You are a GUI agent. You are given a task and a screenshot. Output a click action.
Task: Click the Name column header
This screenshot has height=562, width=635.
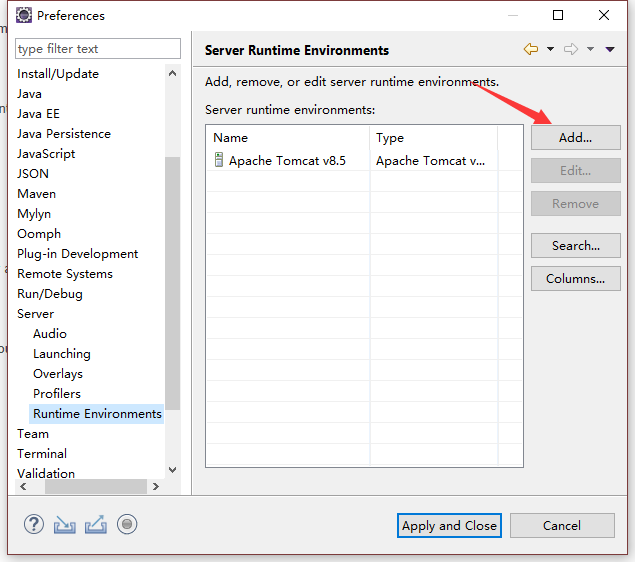pyautogui.click(x=288, y=138)
